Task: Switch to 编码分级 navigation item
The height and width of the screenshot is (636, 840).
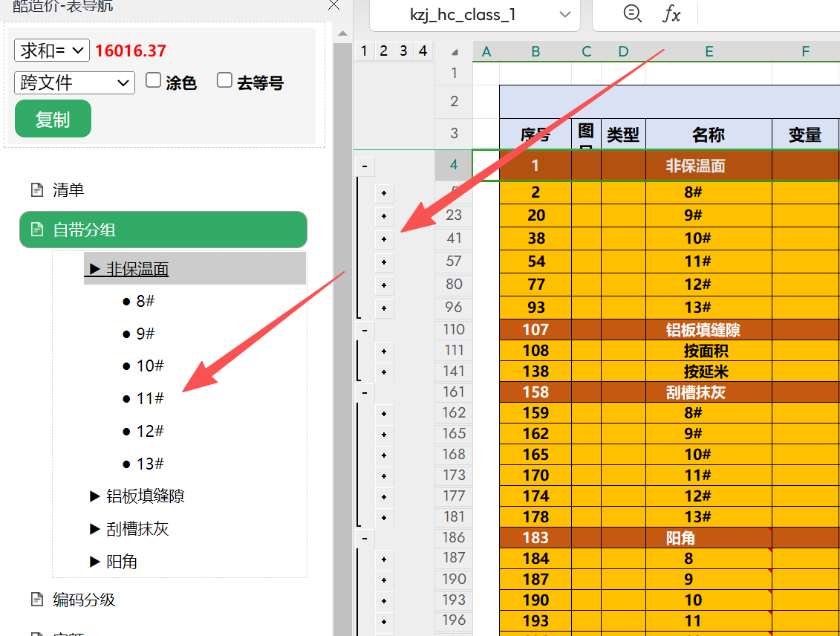Action: (83, 600)
